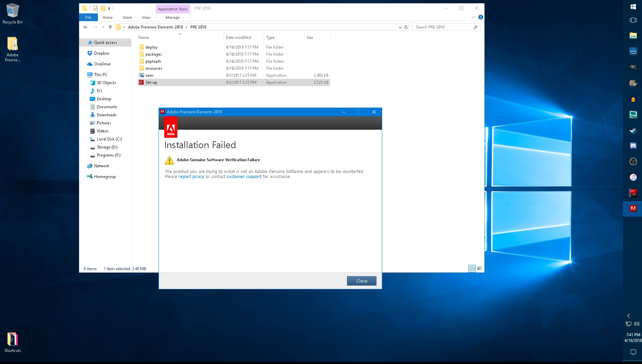Open Explorer help via the question mark icon

(x=481, y=17)
